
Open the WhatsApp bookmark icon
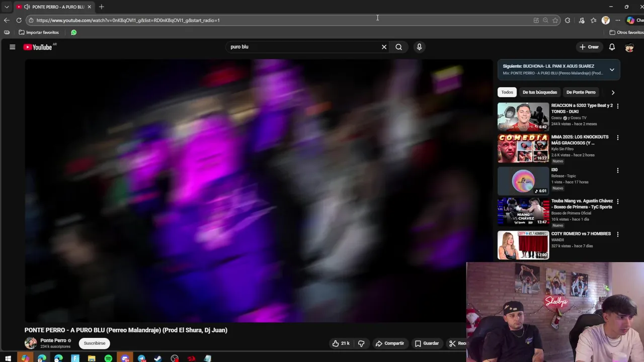74,32
